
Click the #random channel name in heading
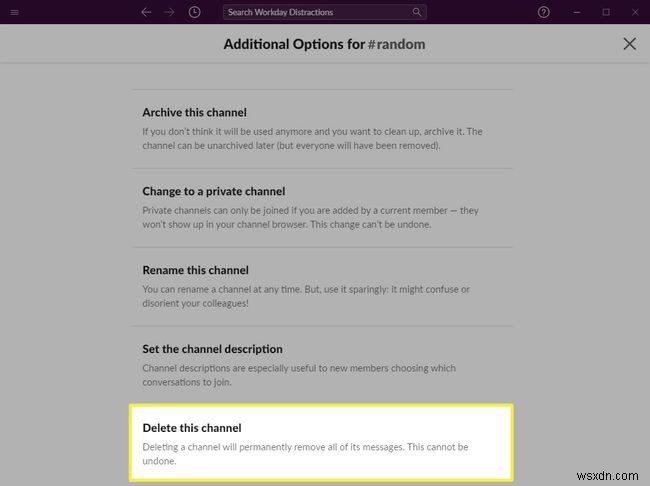(404, 44)
